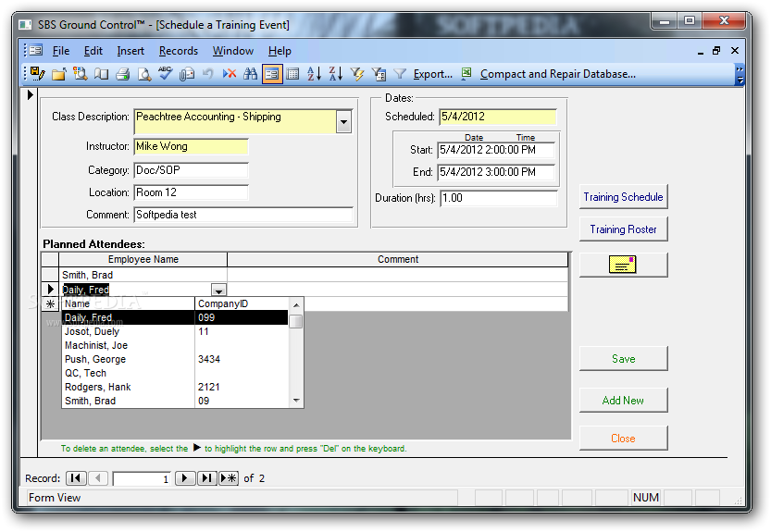Go to previous record navigation button
Screen dimensions: 771x532
click(98, 478)
